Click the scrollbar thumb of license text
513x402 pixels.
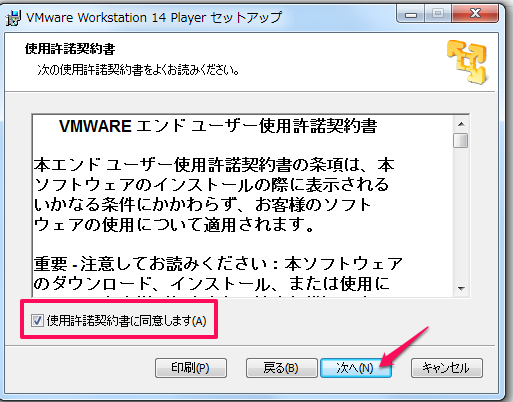click(461, 140)
